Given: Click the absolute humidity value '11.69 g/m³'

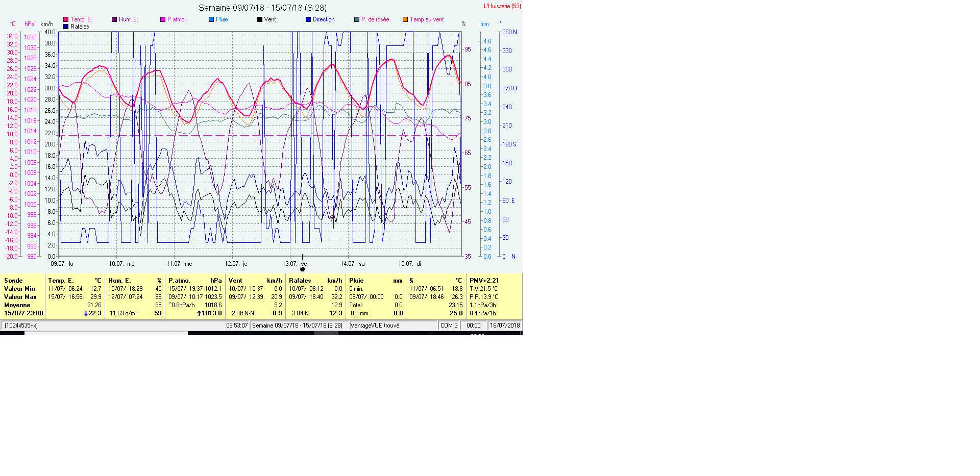Looking at the screenshot, I should [123, 313].
